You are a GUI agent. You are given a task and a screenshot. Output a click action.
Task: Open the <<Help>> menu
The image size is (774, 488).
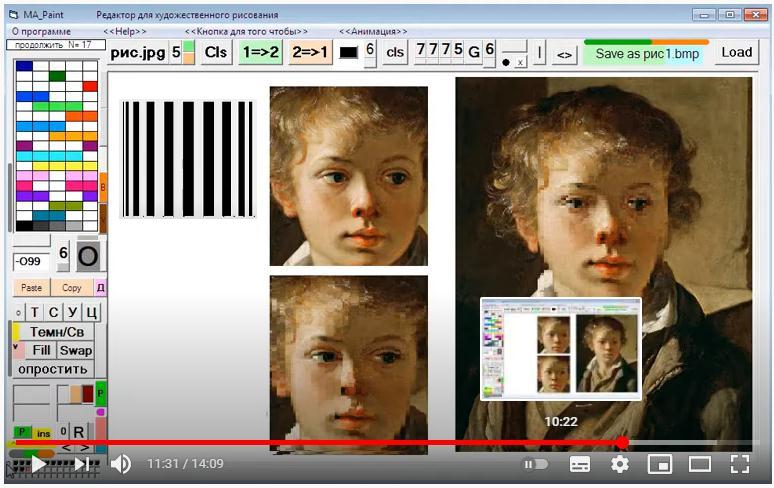point(125,32)
